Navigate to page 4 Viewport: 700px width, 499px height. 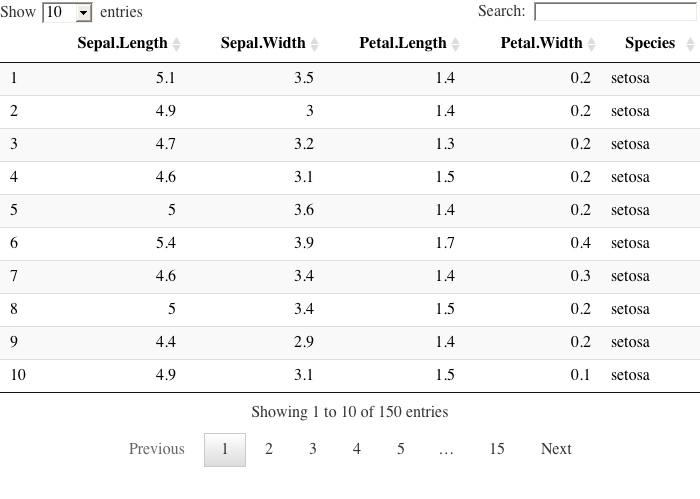tap(357, 449)
